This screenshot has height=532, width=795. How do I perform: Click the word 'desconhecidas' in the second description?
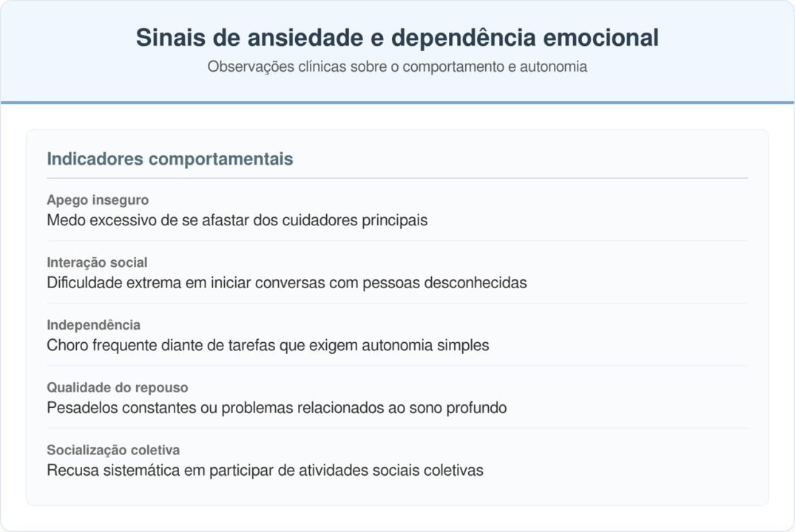[476, 283]
